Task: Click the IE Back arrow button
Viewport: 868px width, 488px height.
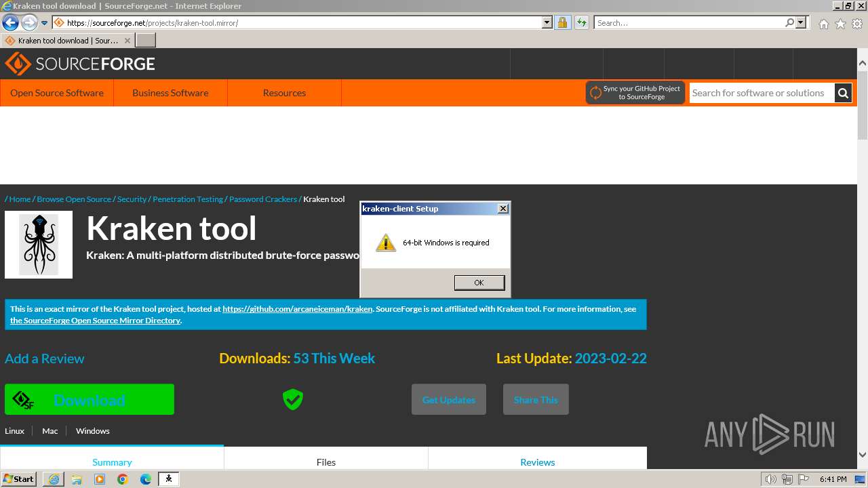Action: (x=10, y=22)
